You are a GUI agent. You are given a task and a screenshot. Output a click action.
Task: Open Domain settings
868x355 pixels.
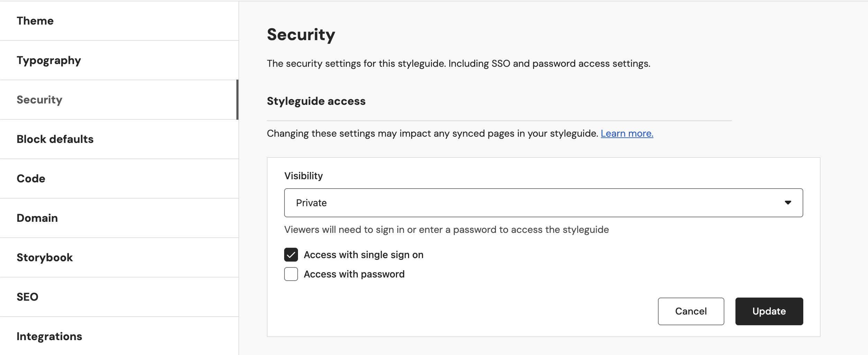pyautogui.click(x=37, y=218)
